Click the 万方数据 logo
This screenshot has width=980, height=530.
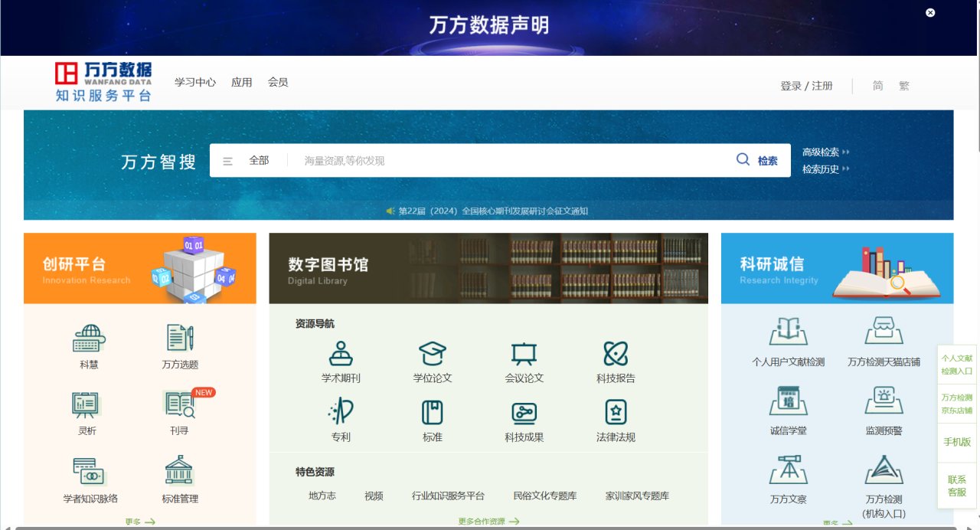click(x=103, y=82)
